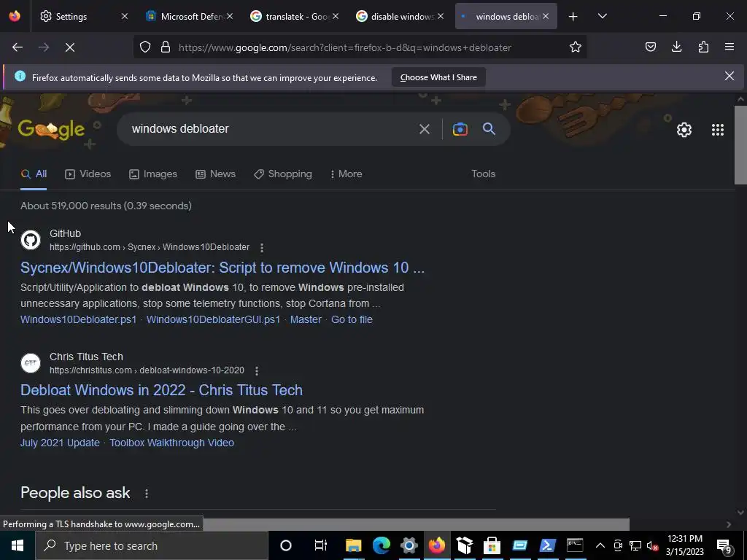
Task: Open Sycnex/Windows10Debloater GitHub result
Action: pyautogui.click(x=222, y=268)
